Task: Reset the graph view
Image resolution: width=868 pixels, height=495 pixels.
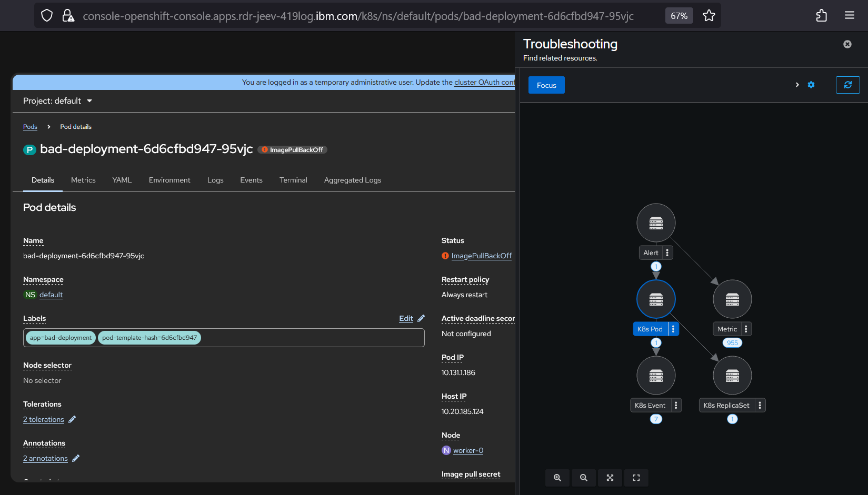Action: (x=636, y=478)
